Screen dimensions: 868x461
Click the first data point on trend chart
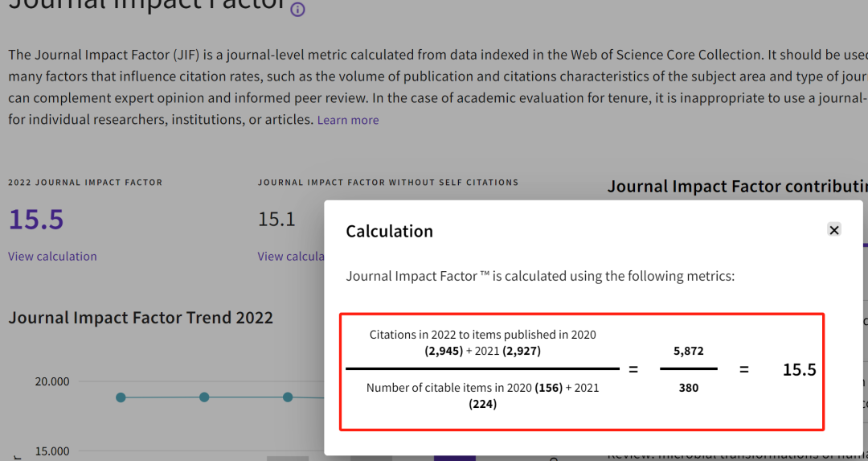(121, 397)
